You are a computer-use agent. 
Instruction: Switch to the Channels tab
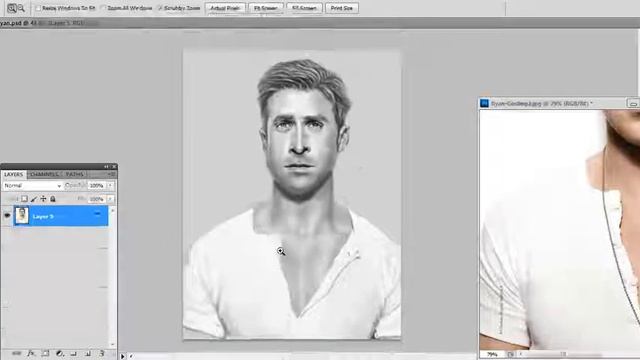click(x=44, y=174)
